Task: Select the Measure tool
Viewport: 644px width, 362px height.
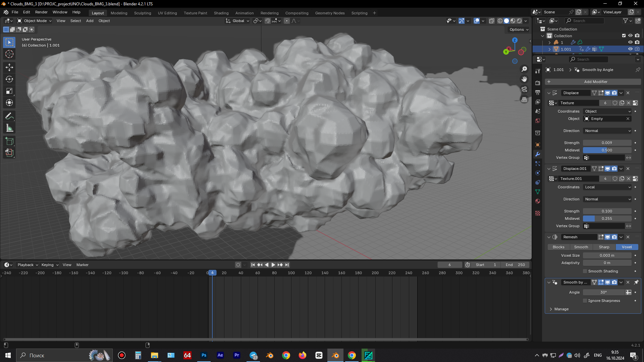Action: pos(9,128)
